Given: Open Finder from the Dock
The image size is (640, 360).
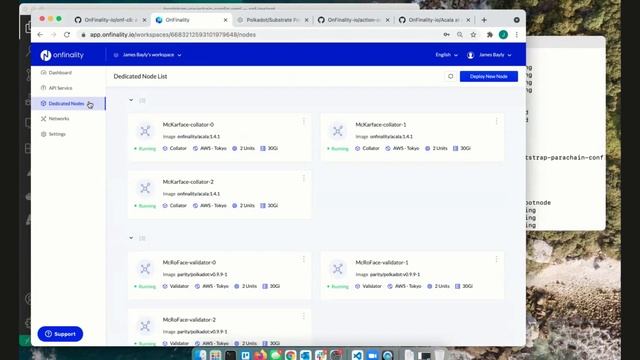Looking at the screenshot, I should click(x=200, y=355).
